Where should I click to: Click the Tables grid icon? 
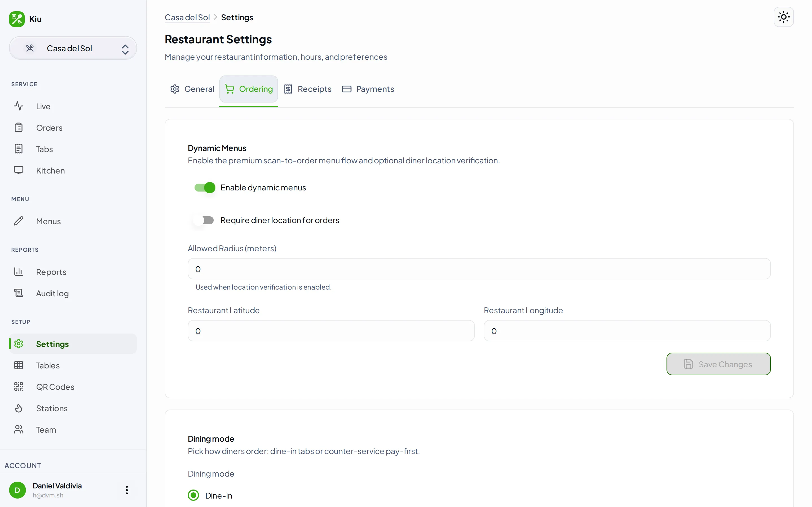point(18,365)
